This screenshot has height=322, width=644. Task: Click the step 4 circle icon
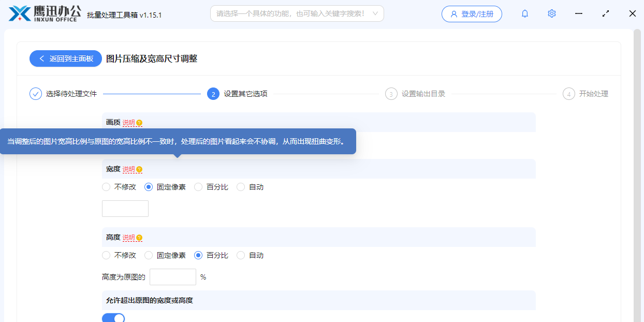click(x=569, y=94)
